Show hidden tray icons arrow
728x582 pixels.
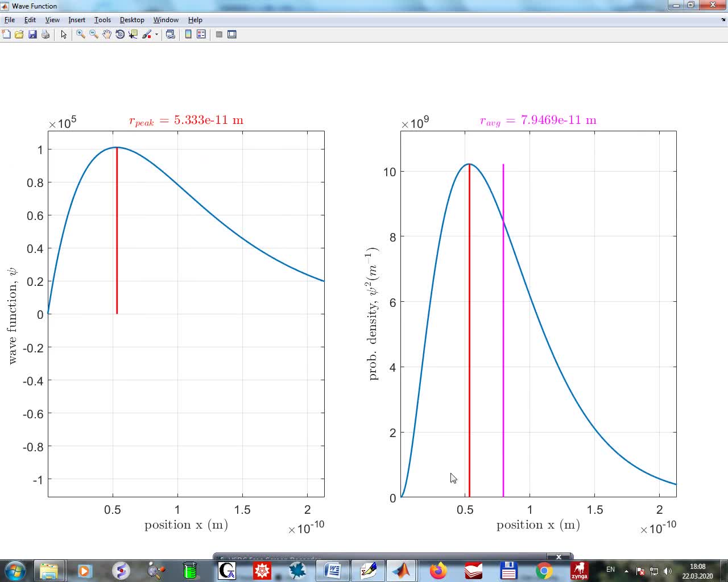pyautogui.click(x=626, y=571)
